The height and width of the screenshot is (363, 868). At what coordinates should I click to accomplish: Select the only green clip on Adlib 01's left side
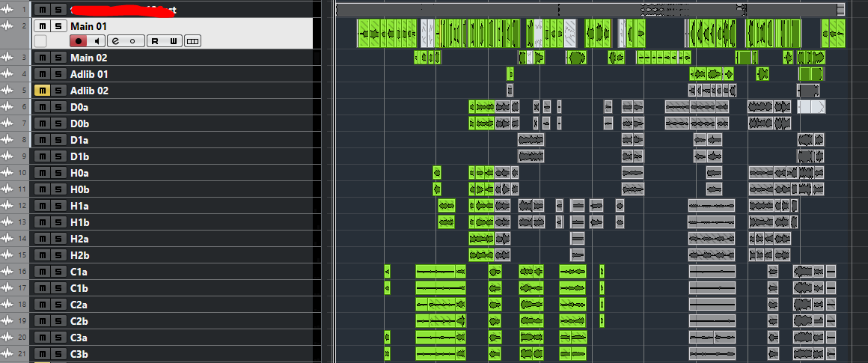pos(510,74)
